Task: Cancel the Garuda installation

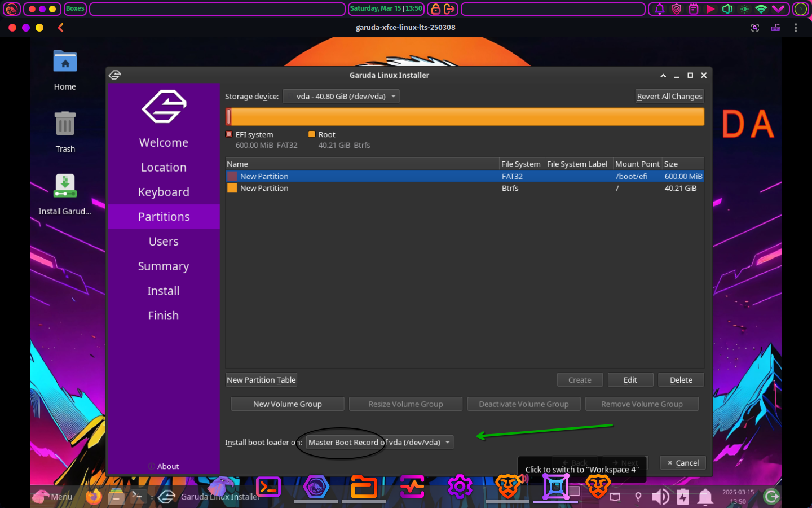Action: coord(683,463)
